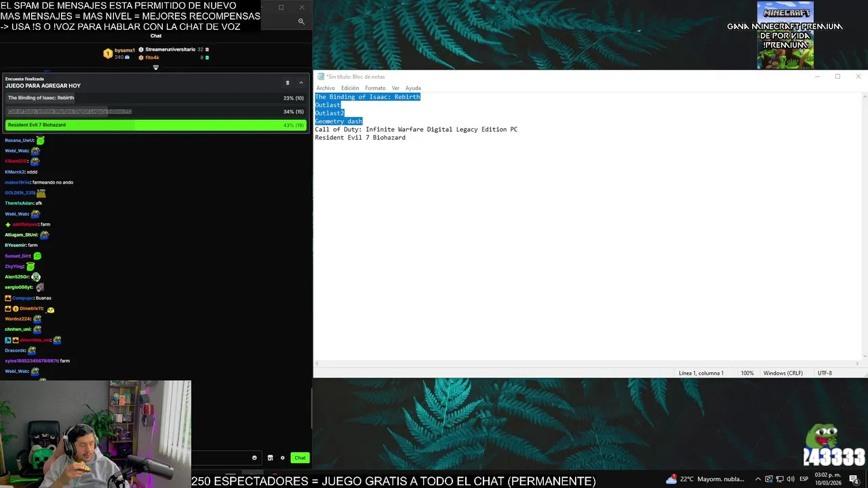Click 'Línea 1, columna 1' status bar entry

click(x=701, y=373)
